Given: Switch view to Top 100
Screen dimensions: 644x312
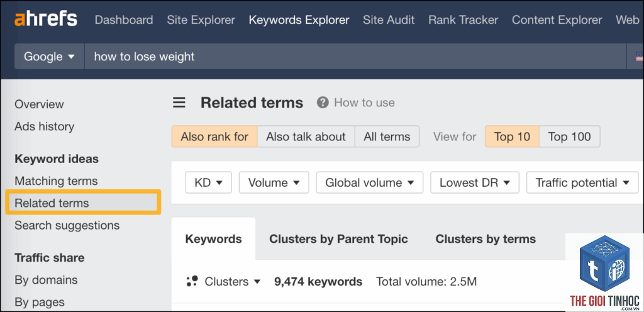Looking at the screenshot, I should click(569, 136).
